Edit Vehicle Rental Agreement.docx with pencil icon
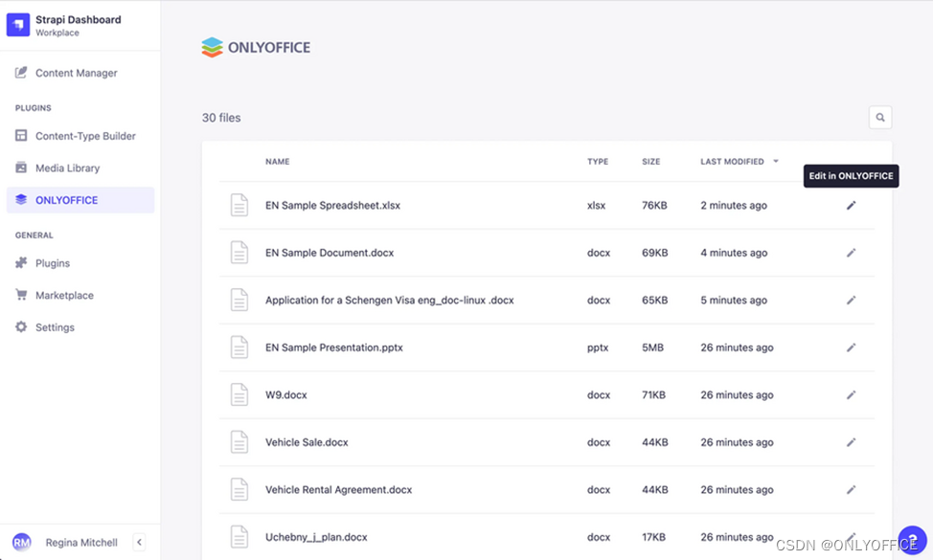Screen dimensions: 933x560 pyautogui.click(x=851, y=490)
